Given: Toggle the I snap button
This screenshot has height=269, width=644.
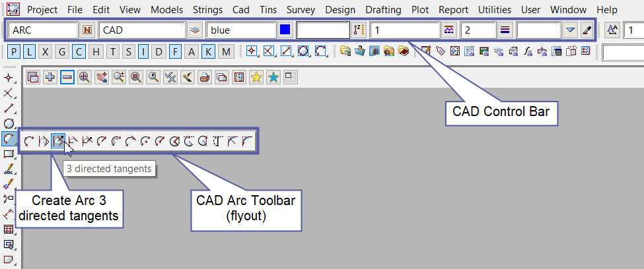Looking at the screenshot, I should point(144,51).
